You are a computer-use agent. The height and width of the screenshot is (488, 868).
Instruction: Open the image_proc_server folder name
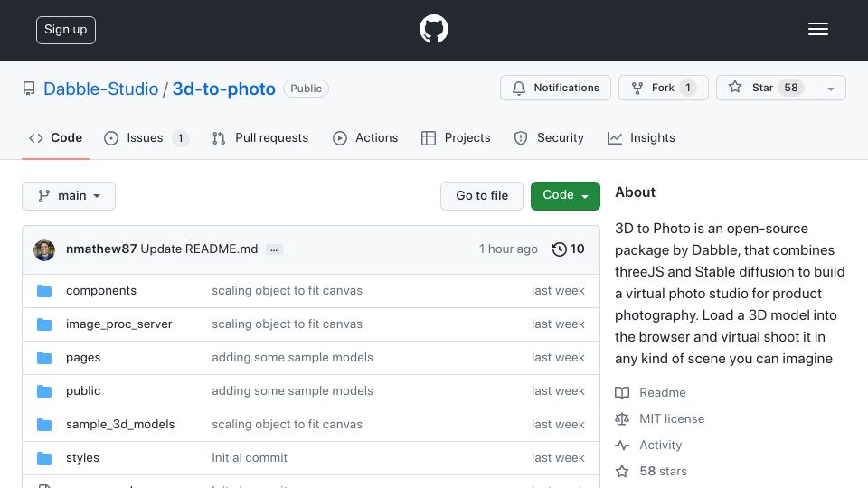[x=119, y=324]
